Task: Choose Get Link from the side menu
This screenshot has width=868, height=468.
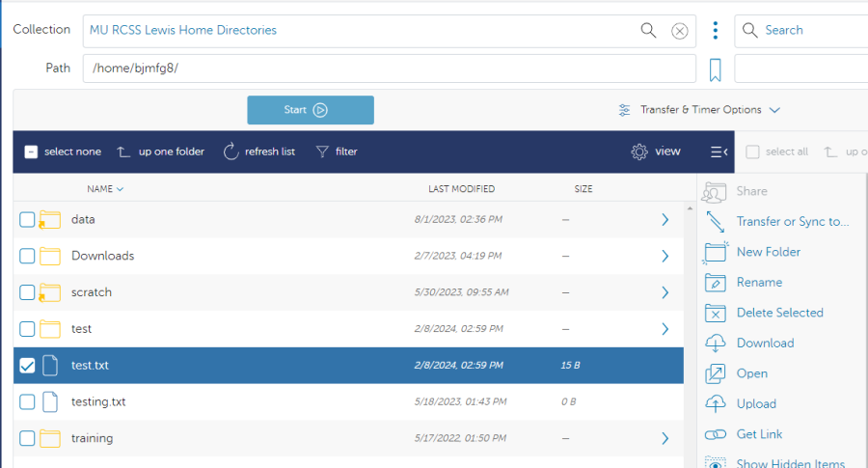Action: coord(759,434)
